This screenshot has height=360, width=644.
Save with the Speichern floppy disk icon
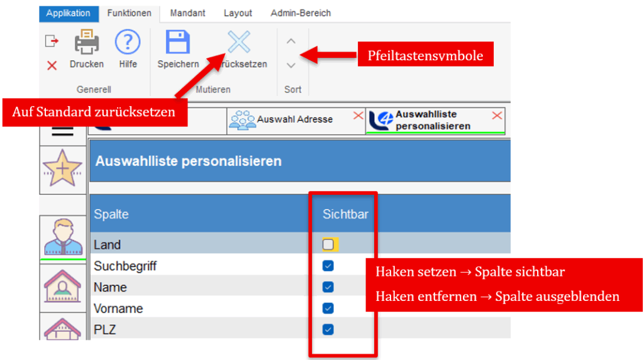click(178, 43)
